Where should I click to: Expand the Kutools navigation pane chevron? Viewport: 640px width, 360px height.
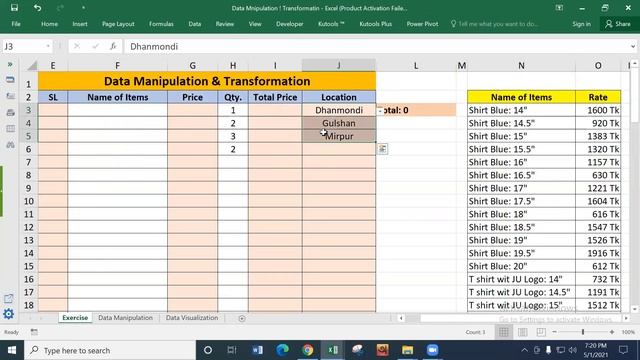coord(10,64)
